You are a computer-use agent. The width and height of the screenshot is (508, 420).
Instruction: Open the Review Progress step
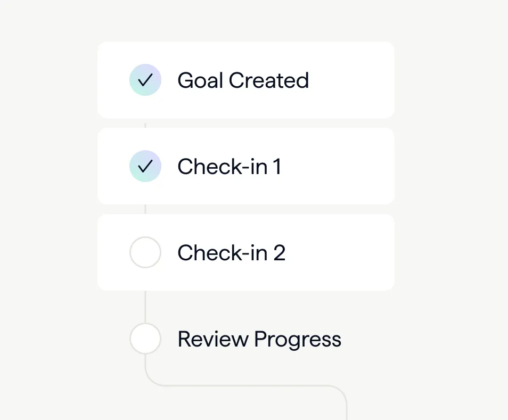[x=259, y=339]
